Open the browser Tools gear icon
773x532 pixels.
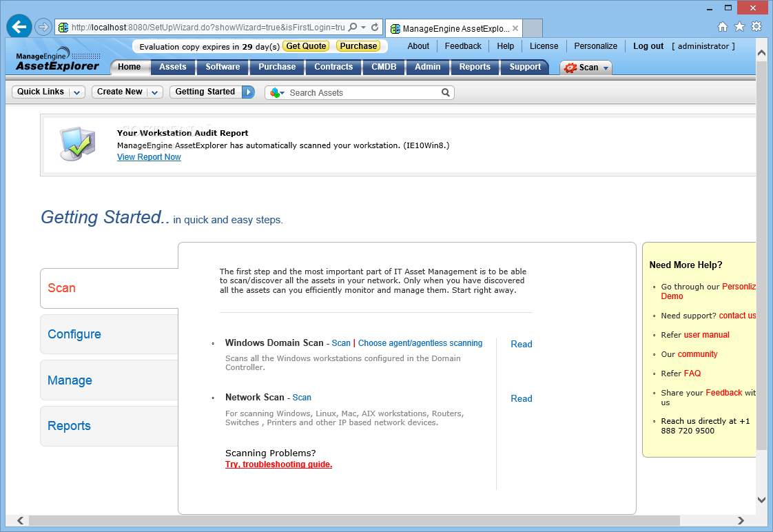(x=756, y=27)
